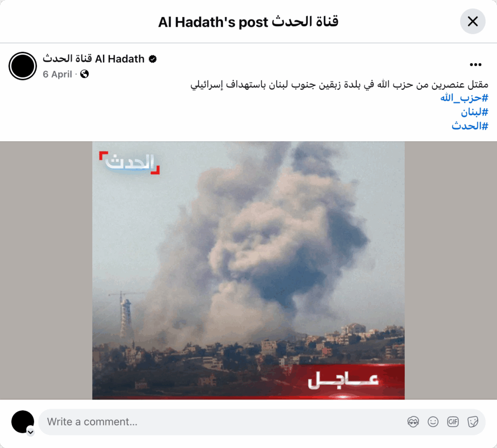Open the GIF picker in comment box
This screenshot has height=448, width=497.
[453, 422]
